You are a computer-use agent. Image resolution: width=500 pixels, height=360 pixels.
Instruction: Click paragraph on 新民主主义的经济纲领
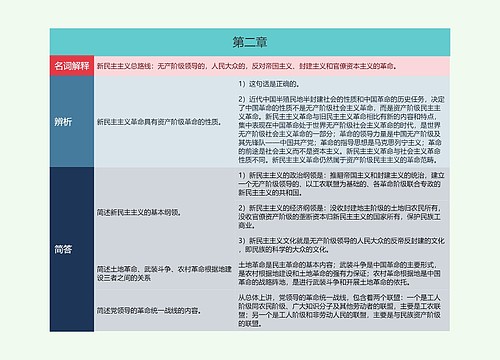pos(340,217)
